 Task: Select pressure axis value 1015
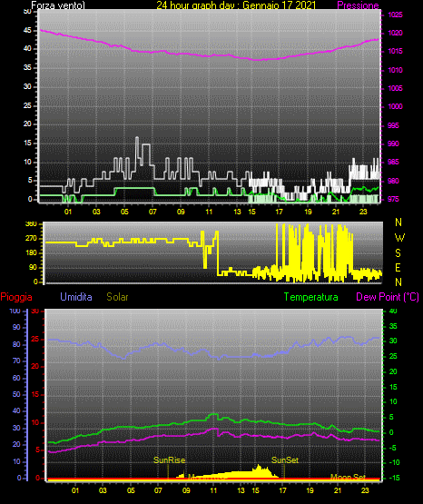(395, 51)
